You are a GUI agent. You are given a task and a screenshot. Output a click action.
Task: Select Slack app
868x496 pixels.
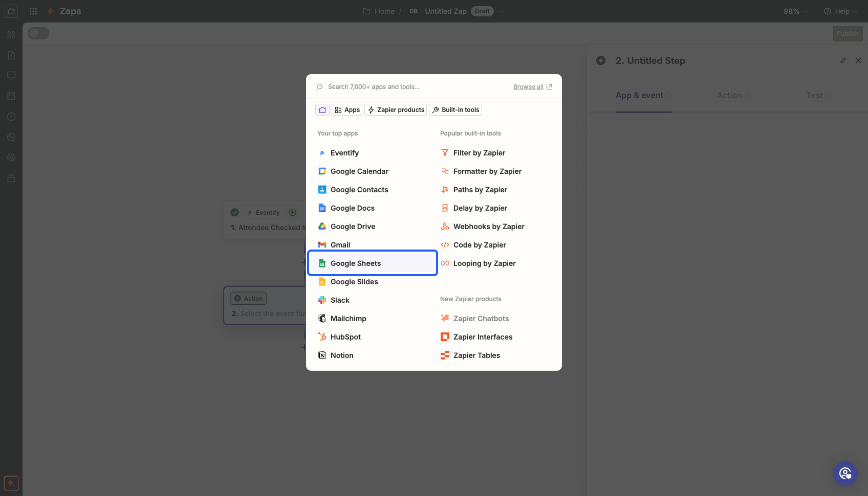click(x=372, y=300)
